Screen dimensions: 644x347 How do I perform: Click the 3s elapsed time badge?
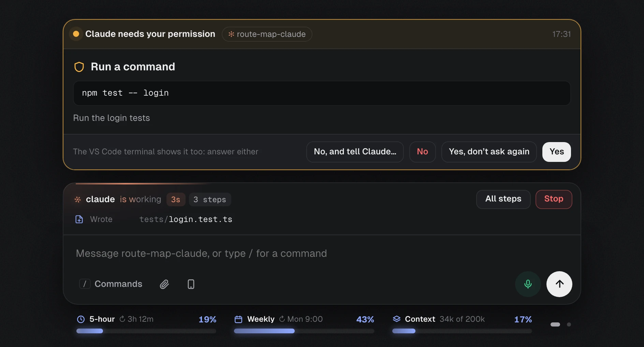(176, 199)
